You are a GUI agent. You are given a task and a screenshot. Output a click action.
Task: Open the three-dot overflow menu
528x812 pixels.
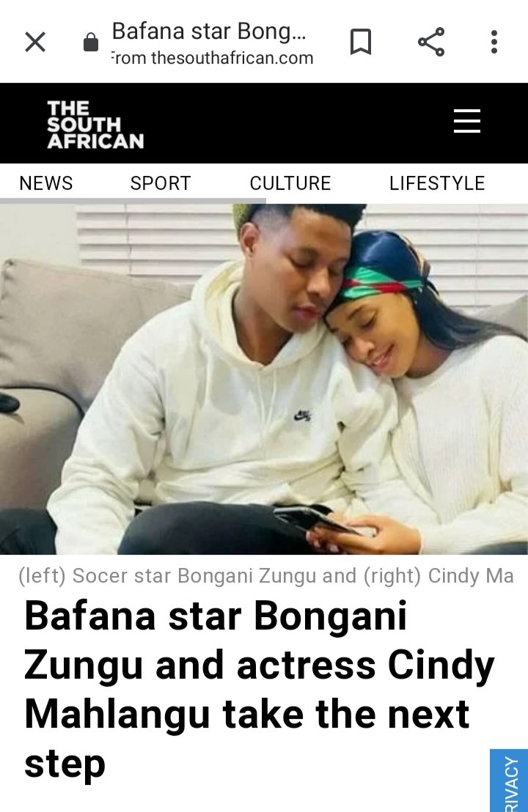[x=494, y=42]
